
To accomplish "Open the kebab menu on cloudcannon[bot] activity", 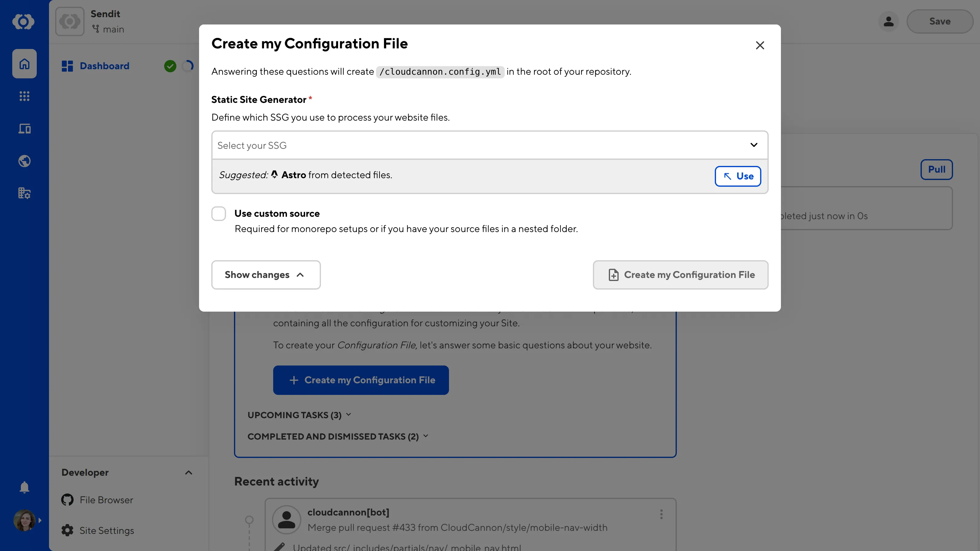I will click(661, 514).
